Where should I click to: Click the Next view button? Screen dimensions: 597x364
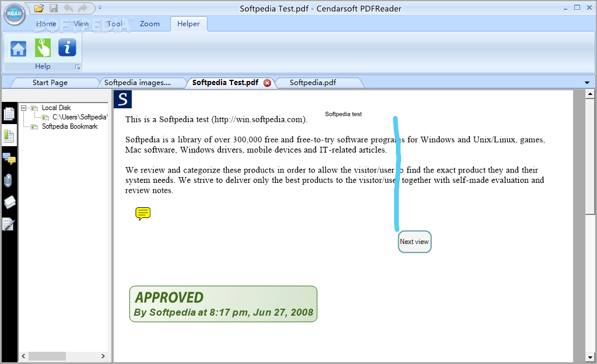click(415, 242)
